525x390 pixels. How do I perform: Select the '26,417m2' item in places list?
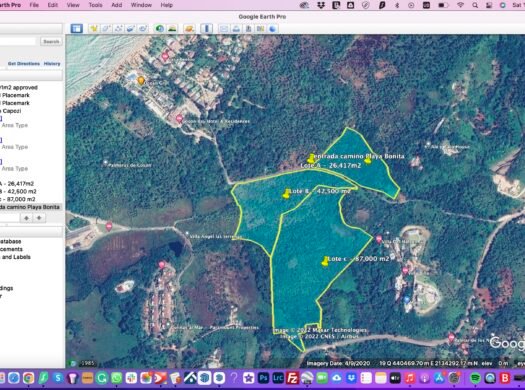17,183
